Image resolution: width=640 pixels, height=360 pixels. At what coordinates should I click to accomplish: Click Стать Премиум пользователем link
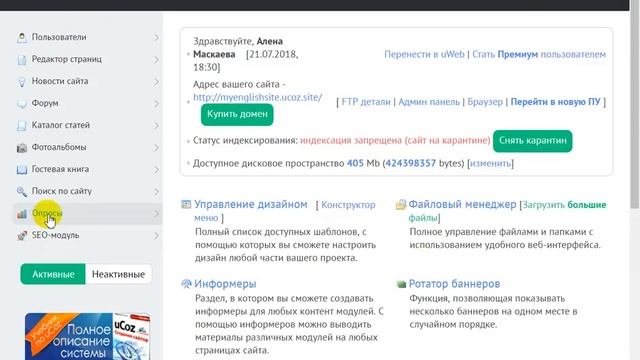coord(539,54)
